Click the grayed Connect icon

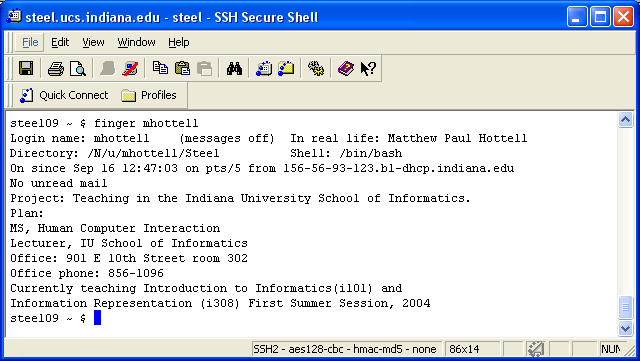108,68
